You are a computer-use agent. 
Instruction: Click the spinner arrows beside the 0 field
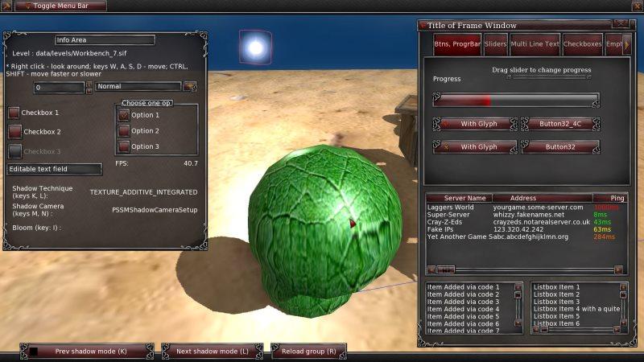89,87
